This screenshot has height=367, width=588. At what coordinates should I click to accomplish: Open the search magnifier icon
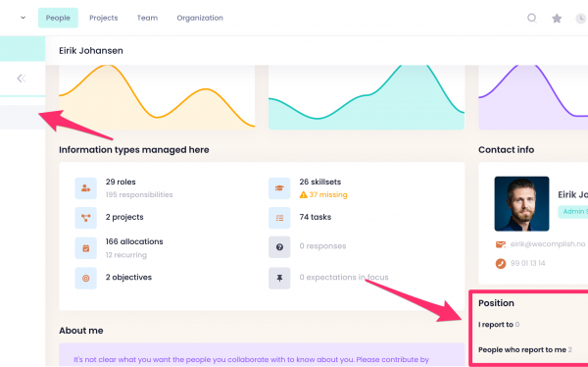click(532, 18)
